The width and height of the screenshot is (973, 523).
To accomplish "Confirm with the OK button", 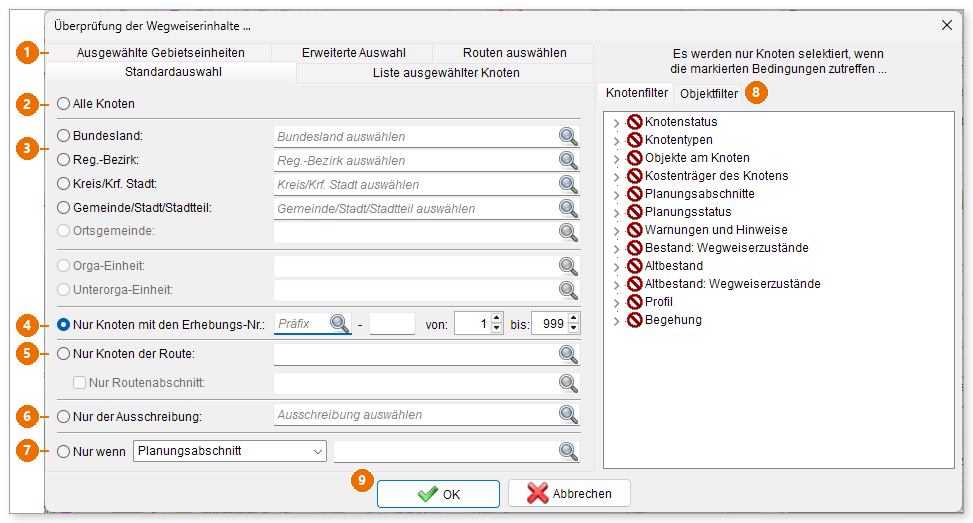I will pyautogui.click(x=438, y=494).
